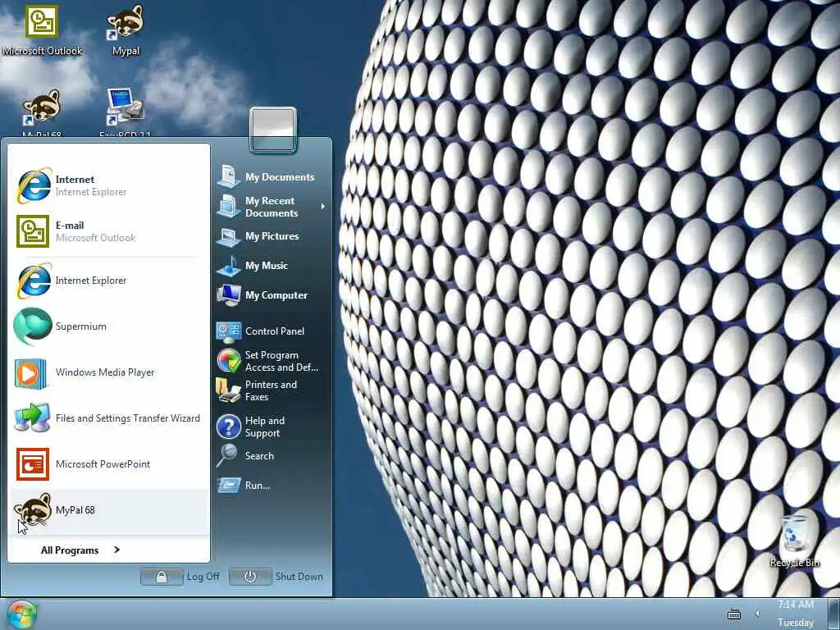Click Tuesday date text in tray
The height and width of the screenshot is (630, 840).
796,623
